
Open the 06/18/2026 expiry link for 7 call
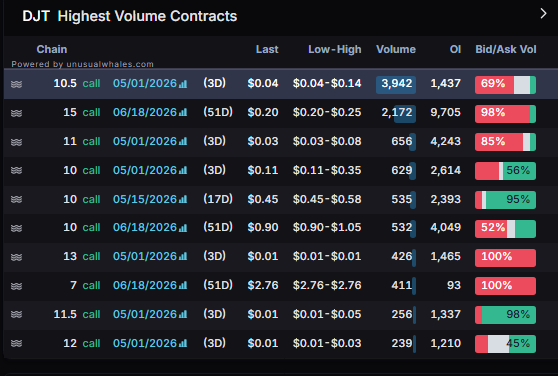[x=145, y=285]
